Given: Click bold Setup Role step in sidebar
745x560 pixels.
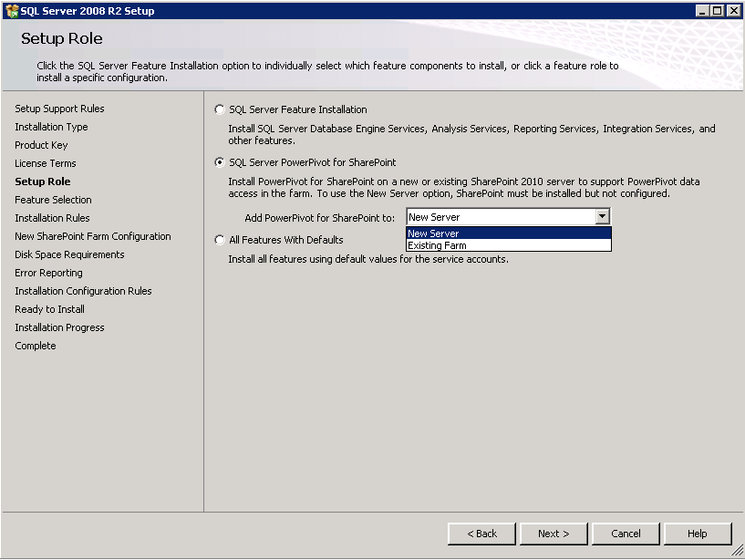Looking at the screenshot, I should 43,181.
